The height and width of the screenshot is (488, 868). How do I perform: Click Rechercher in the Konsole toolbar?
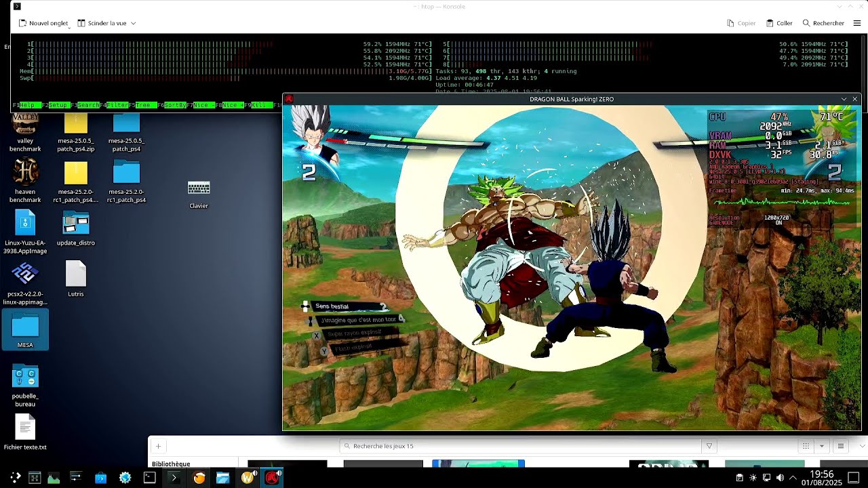point(823,23)
